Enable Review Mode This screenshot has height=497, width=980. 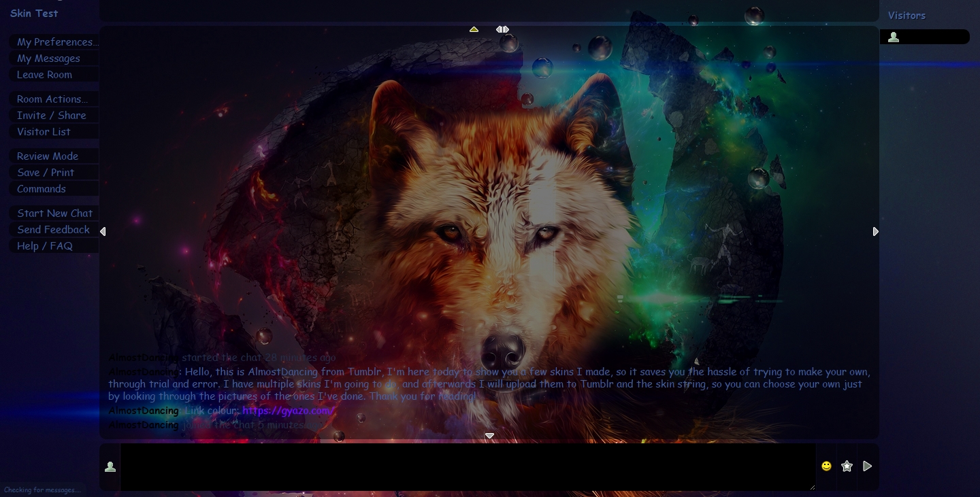[54, 156]
